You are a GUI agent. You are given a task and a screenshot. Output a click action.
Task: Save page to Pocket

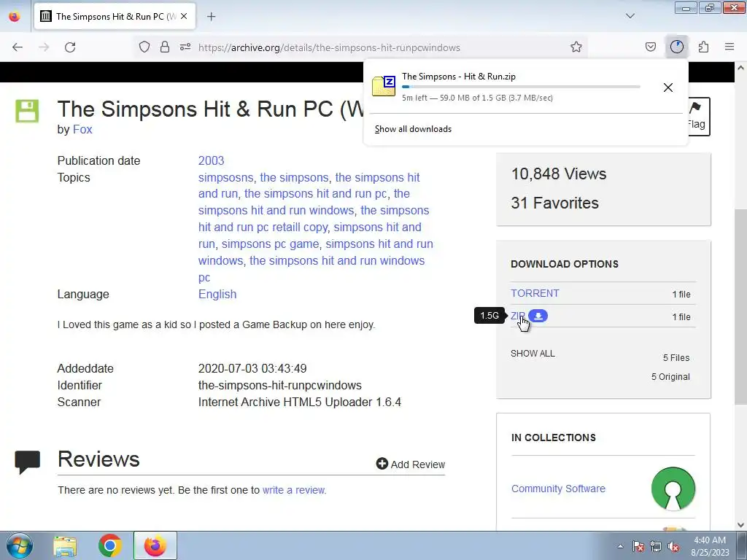click(x=650, y=47)
